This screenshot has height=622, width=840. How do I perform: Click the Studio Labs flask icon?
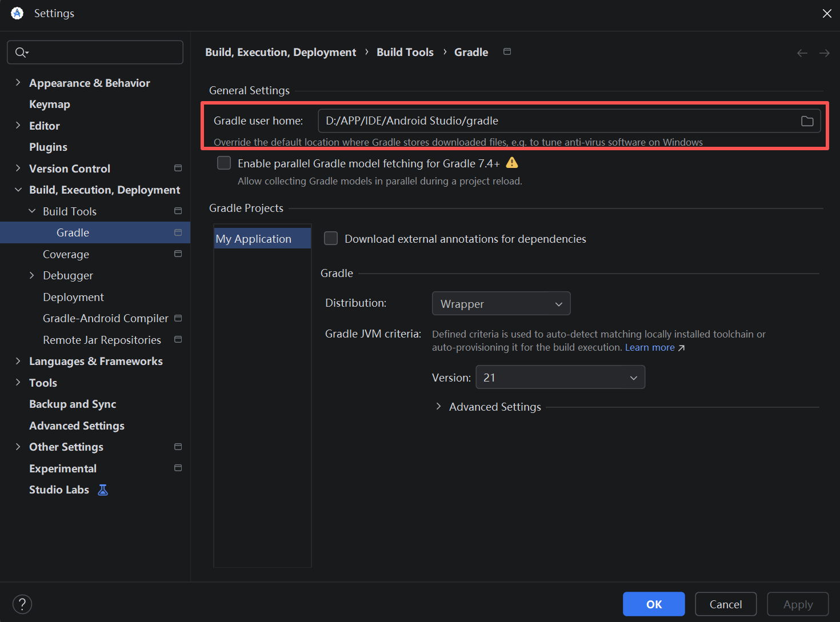pos(103,489)
